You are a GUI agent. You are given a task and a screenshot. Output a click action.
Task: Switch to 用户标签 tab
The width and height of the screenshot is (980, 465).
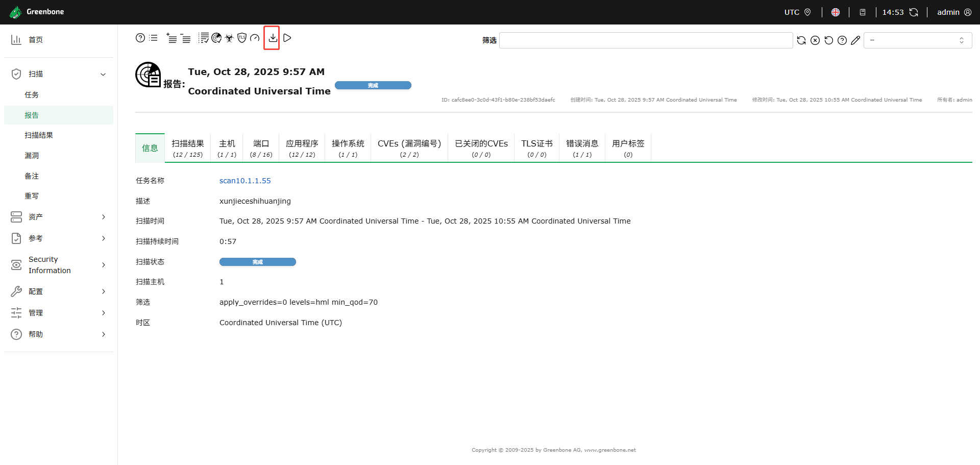pos(628,148)
